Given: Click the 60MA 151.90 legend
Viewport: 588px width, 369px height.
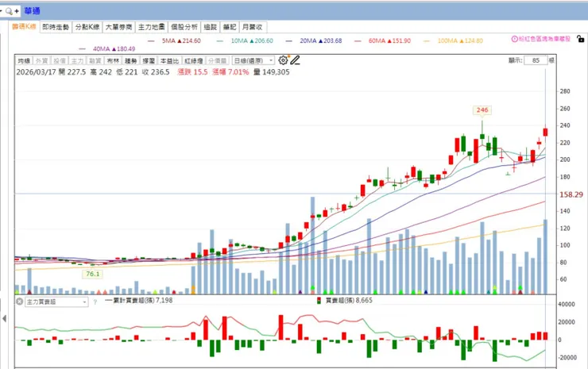Looking at the screenshot, I should click(382, 40).
